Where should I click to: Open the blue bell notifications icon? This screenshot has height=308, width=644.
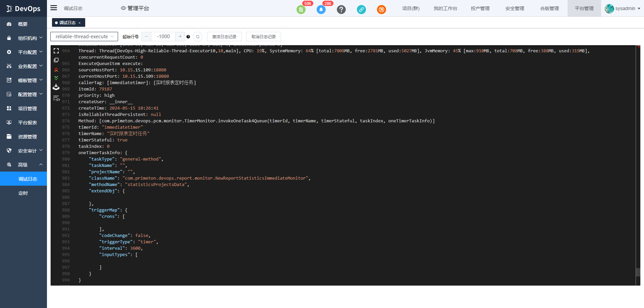pyautogui.click(x=321, y=9)
